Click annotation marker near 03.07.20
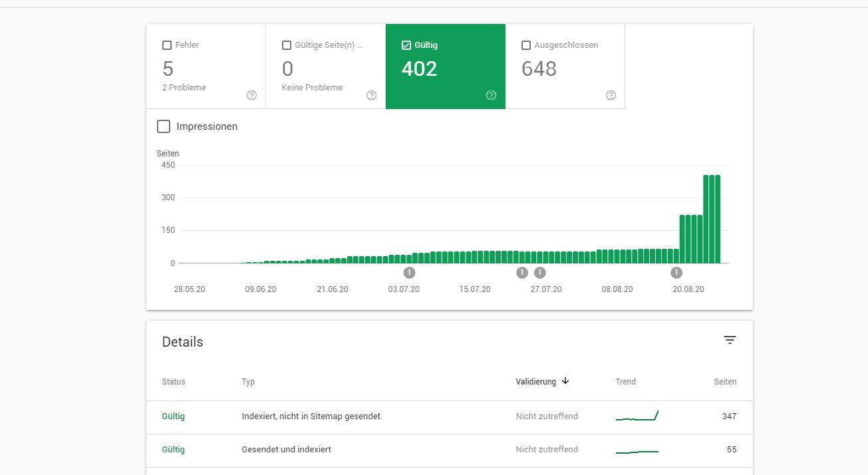This screenshot has height=475, width=868. click(409, 272)
